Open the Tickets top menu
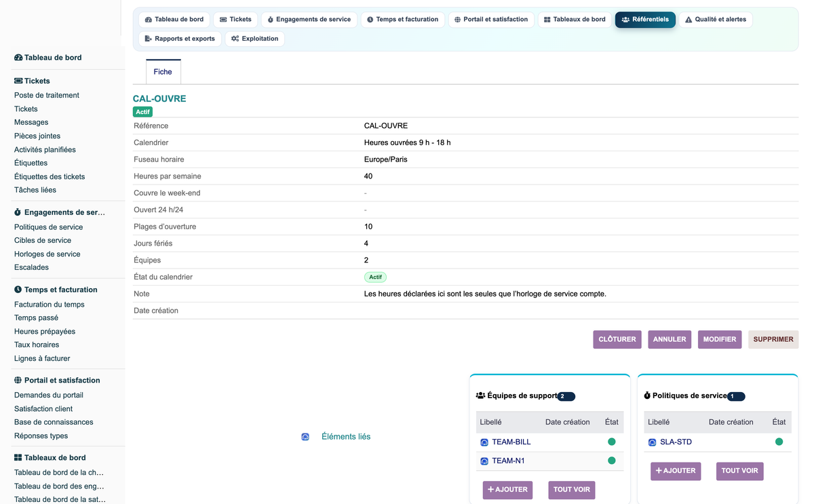Screen dimensions: 814x504 pos(235,20)
